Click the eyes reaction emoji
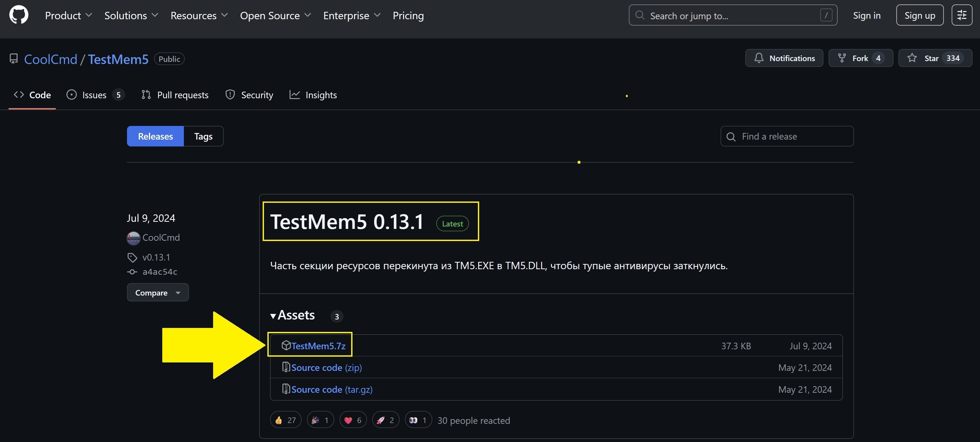 click(x=413, y=420)
